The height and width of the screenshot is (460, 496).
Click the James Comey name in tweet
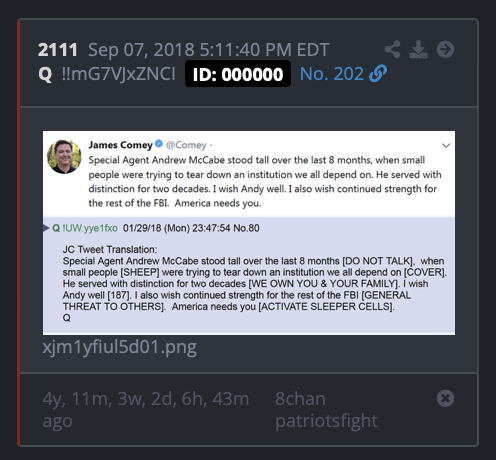tap(120, 145)
